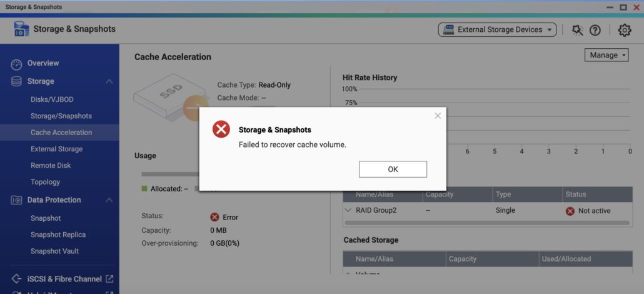644x294 pixels.
Task: Click the Storage disk stack icon
Action: [x=16, y=81]
